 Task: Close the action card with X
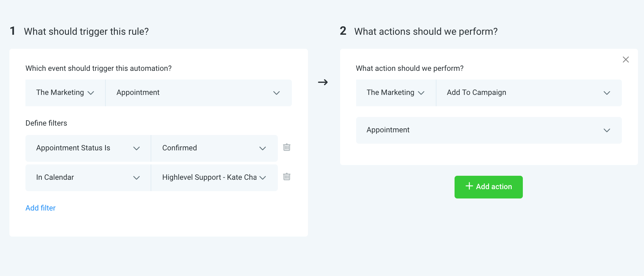tap(626, 59)
